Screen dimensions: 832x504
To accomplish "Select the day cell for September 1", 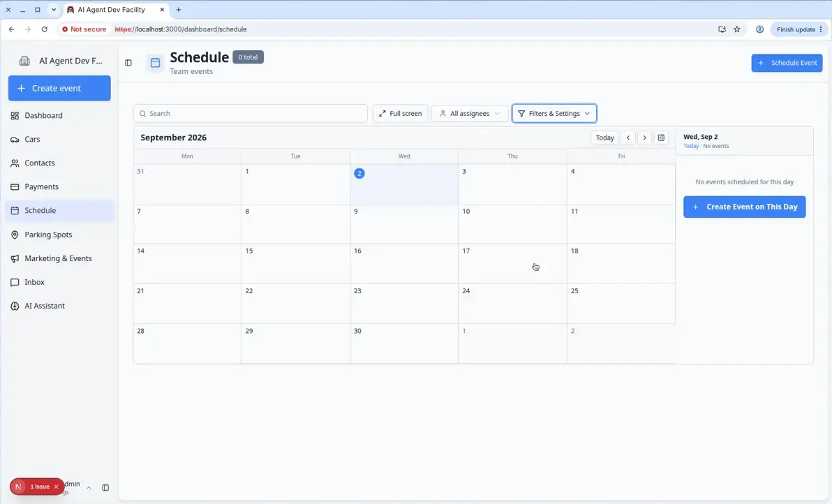I will [295, 184].
